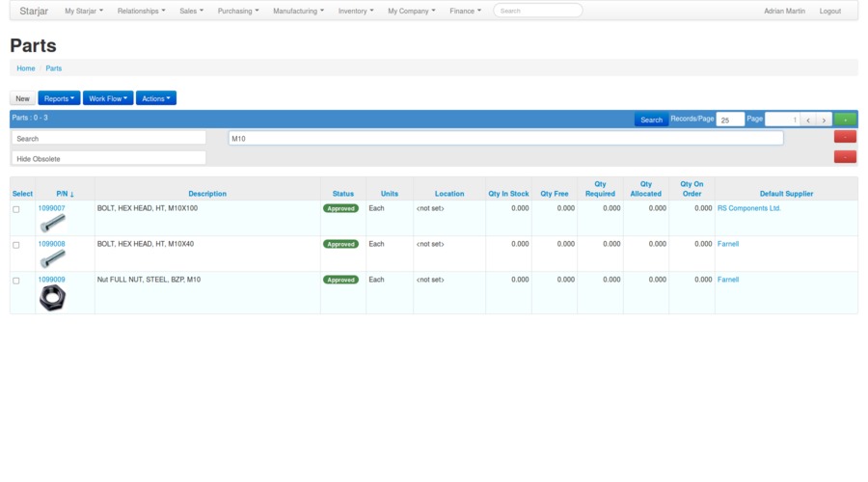Sort the table by the P/N column
868x482 pixels.
(x=65, y=194)
